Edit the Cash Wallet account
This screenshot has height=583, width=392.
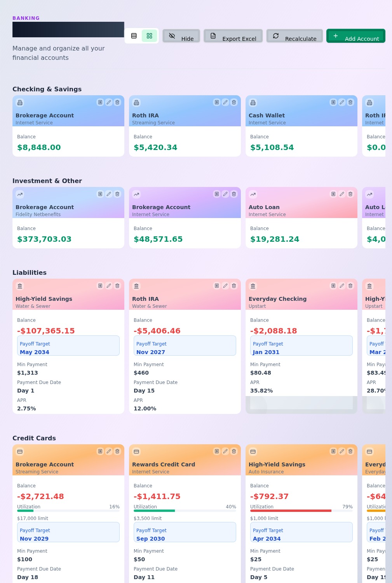pyautogui.click(x=342, y=102)
